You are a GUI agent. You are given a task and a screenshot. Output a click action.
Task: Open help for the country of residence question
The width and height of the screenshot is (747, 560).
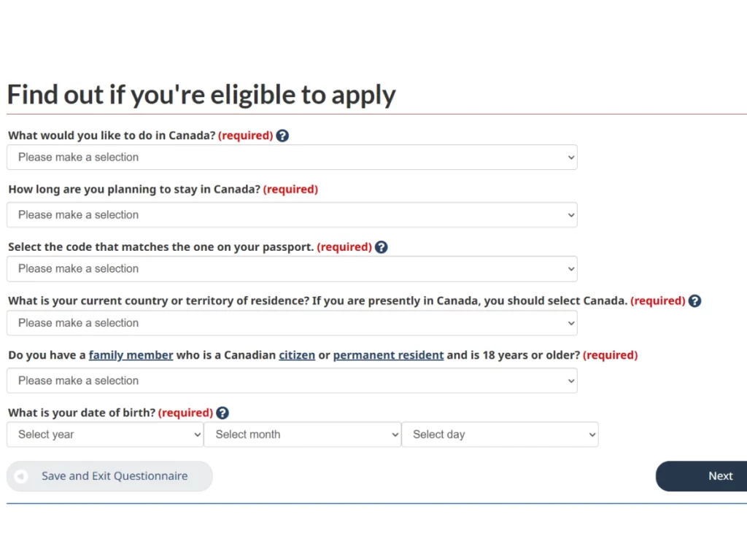coord(694,300)
